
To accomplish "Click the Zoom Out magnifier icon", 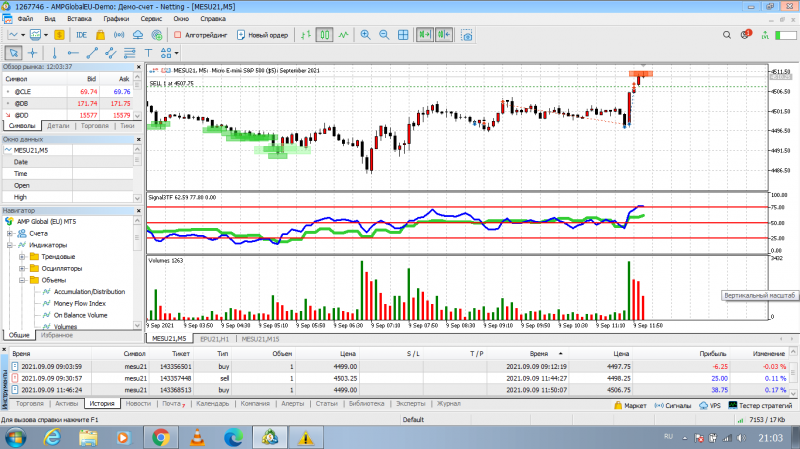I will [384, 35].
